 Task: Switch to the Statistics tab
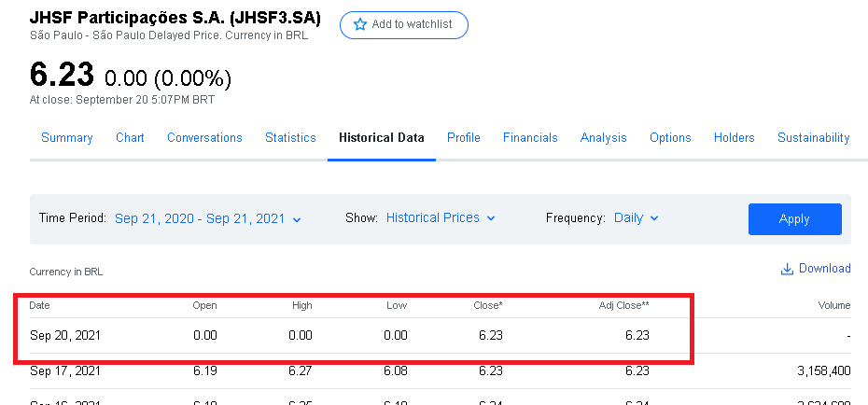click(x=290, y=138)
